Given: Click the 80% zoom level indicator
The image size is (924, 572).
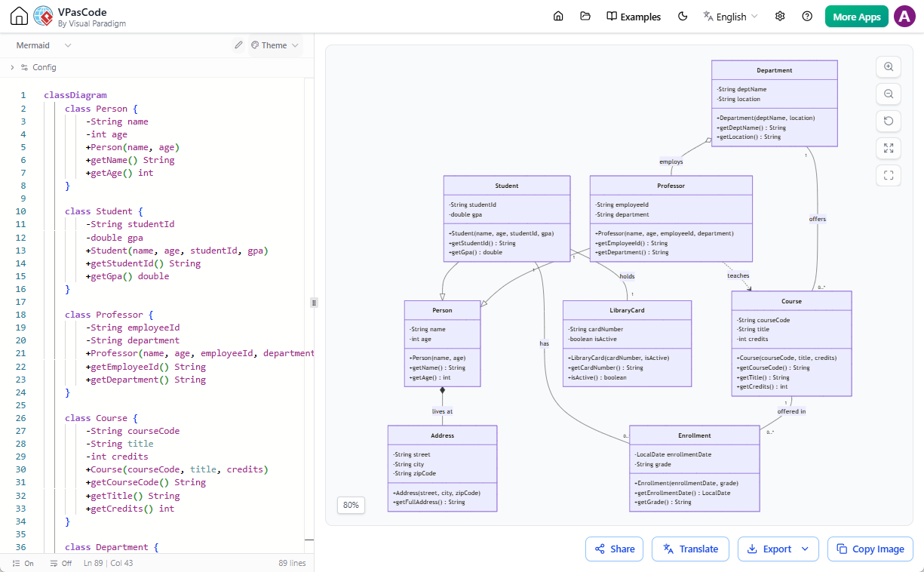Looking at the screenshot, I should tap(351, 506).
